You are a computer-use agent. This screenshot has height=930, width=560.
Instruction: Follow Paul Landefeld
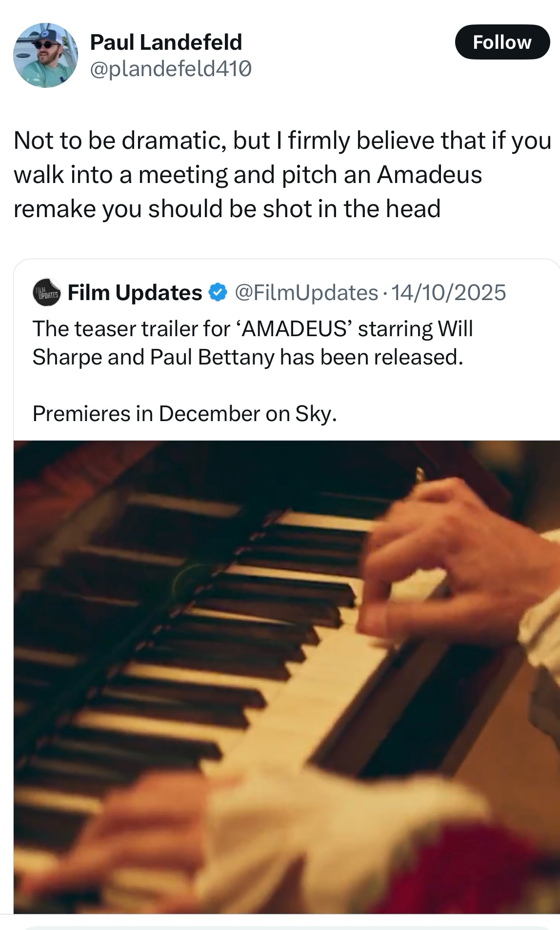pyautogui.click(x=502, y=42)
